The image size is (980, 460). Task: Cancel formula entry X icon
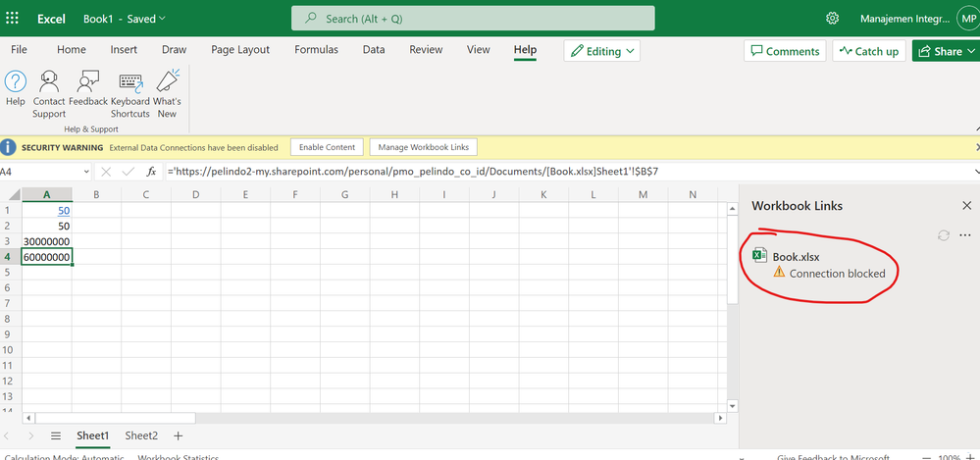point(106,172)
